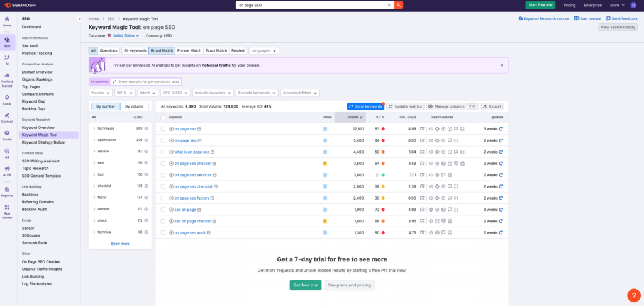
Task: Open the Social icon in left rail
Action: click(7, 136)
